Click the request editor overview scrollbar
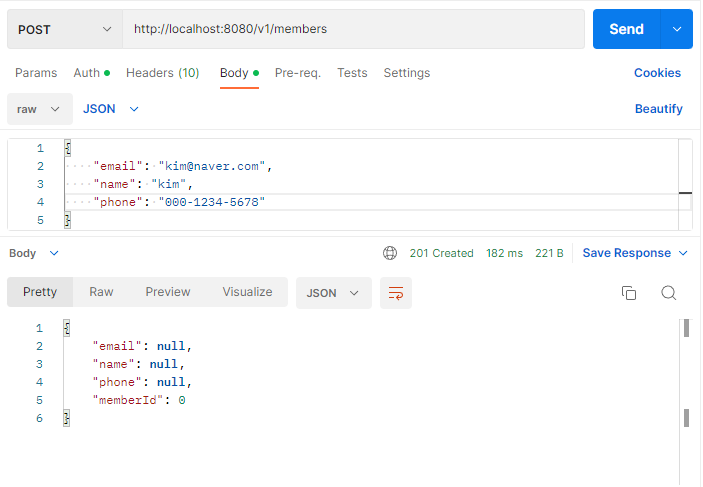This screenshot has height=487, width=703. pyautogui.click(x=686, y=184)
